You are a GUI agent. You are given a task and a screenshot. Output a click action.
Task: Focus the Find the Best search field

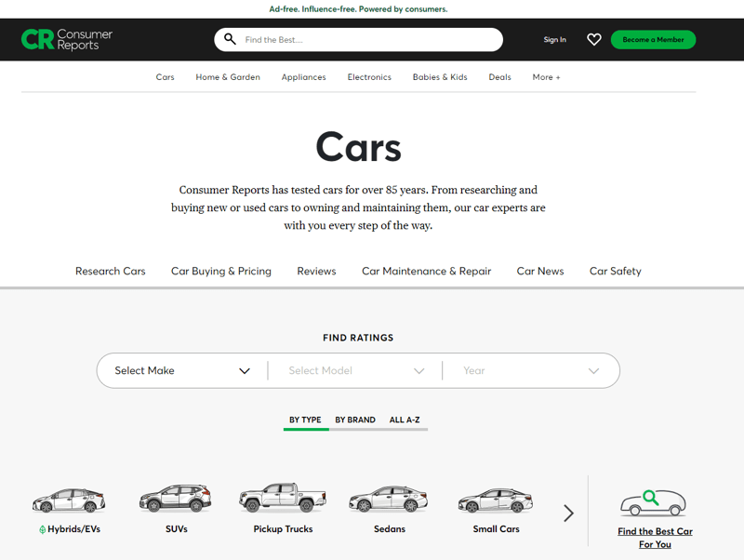[358, 39]
